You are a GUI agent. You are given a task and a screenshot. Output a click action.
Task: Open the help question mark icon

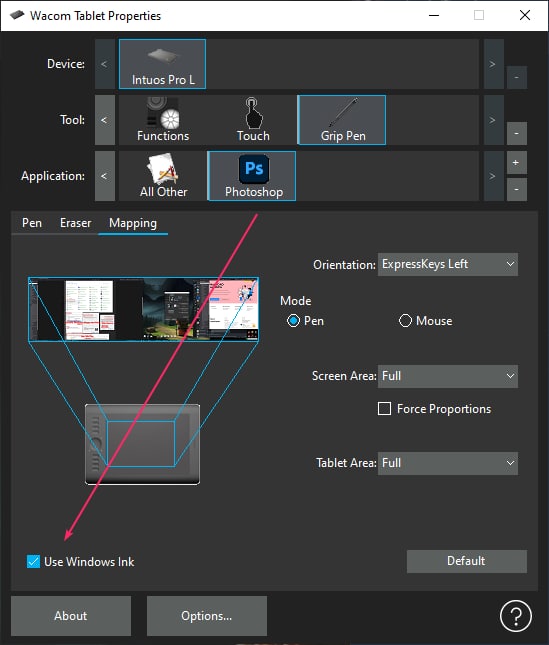pos(516,616)
